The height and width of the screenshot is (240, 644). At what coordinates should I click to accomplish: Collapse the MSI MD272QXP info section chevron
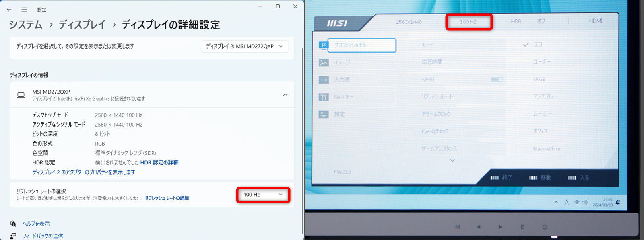click(285, 95)
